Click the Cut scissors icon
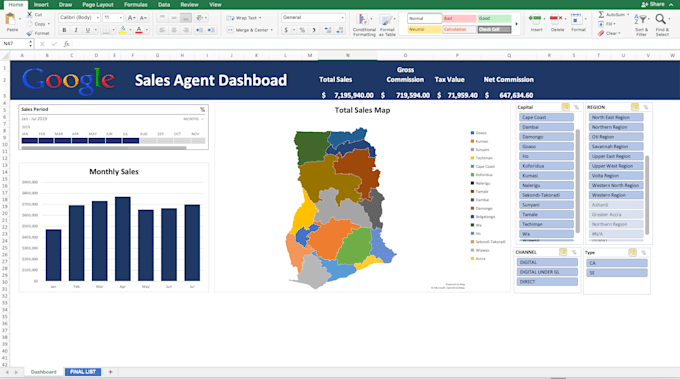 [x=29, y=15]
